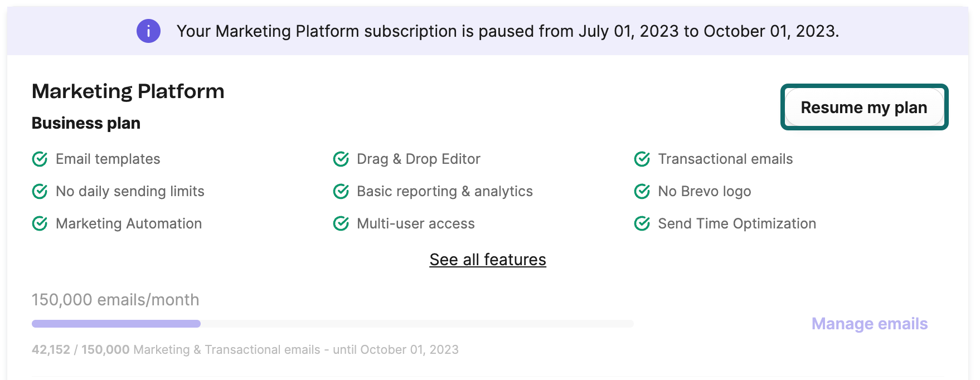Click checkmark icon beside Basic reporting & analytics
Image resolution: width=980 pixels, height=380 pixels.
pos(341,192)
